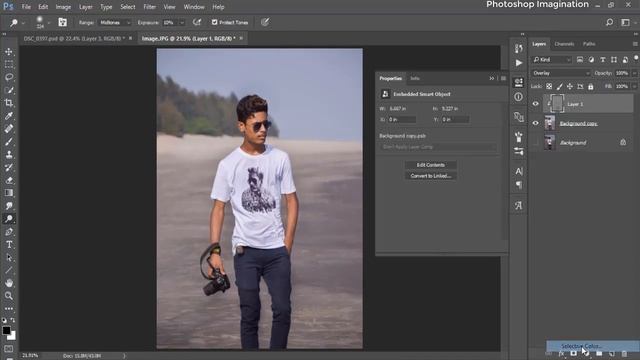
Task: Set the background color swatch
Action: tap(12, 336)
